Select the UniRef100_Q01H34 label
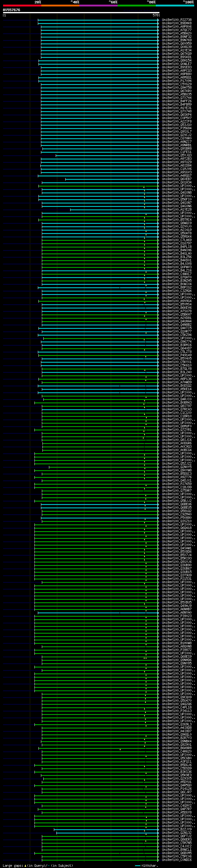197x868 pixels. (176, 183)
